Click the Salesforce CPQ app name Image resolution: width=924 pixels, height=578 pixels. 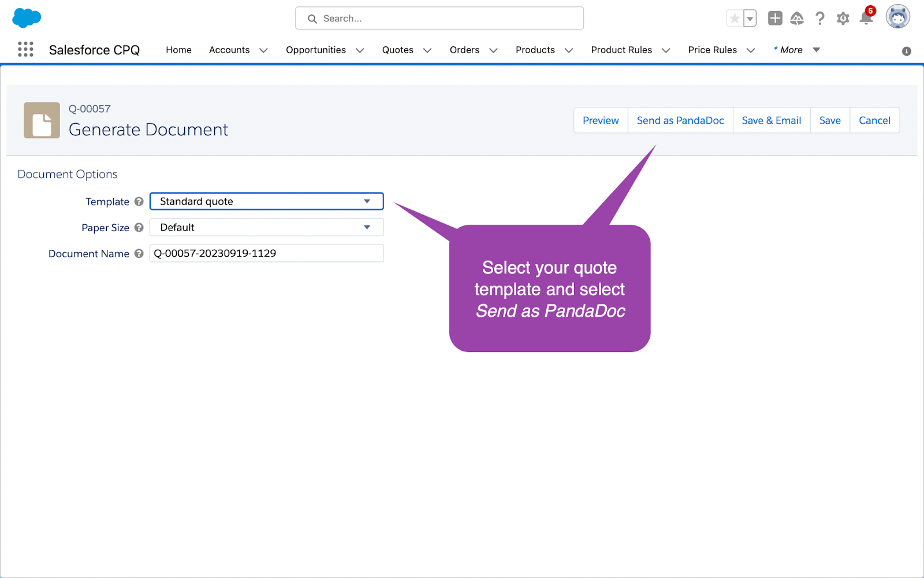click(x=94, y=50)
